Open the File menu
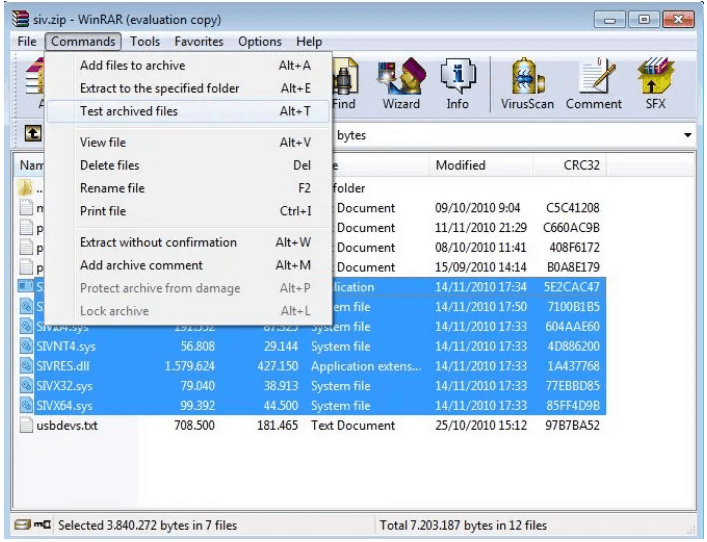 point(27,42)
